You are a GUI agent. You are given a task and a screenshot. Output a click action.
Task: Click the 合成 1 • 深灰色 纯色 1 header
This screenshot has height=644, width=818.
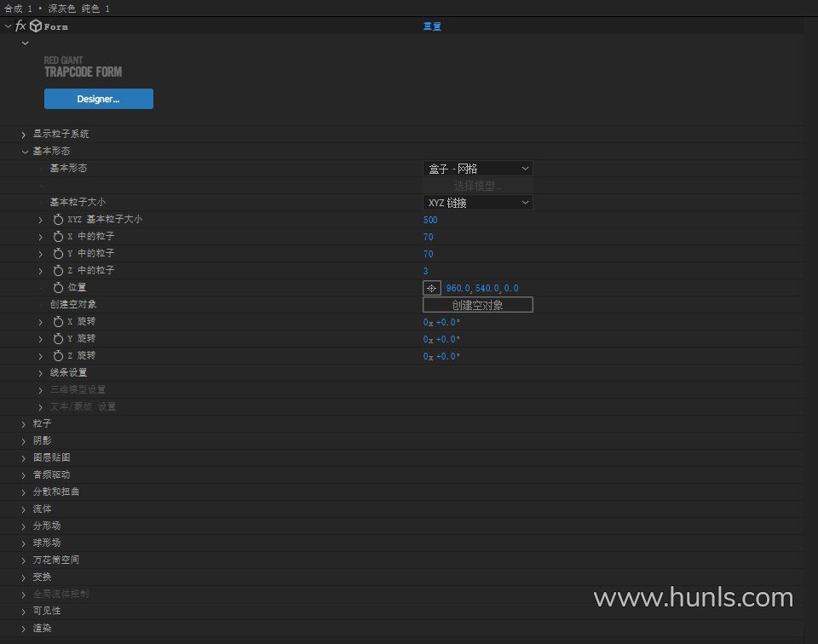click(x=57, y=9)
